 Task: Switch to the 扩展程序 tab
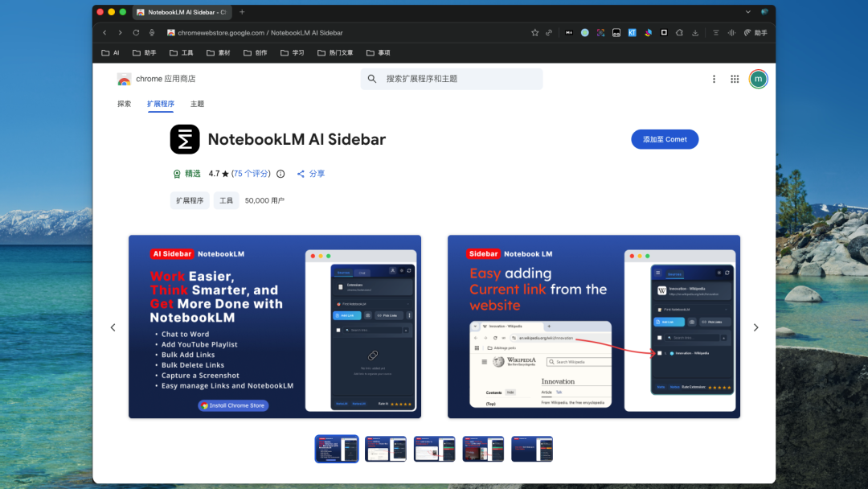161,104
